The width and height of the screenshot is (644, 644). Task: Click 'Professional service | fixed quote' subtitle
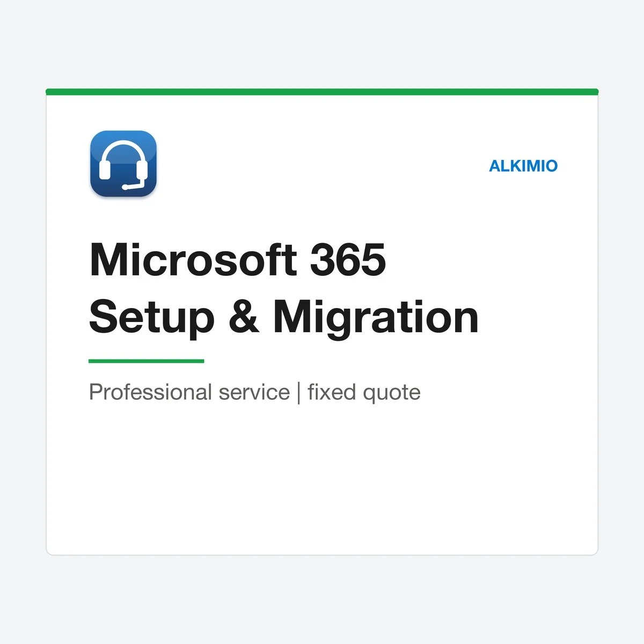pyautogui.click(x=255, y=392)
